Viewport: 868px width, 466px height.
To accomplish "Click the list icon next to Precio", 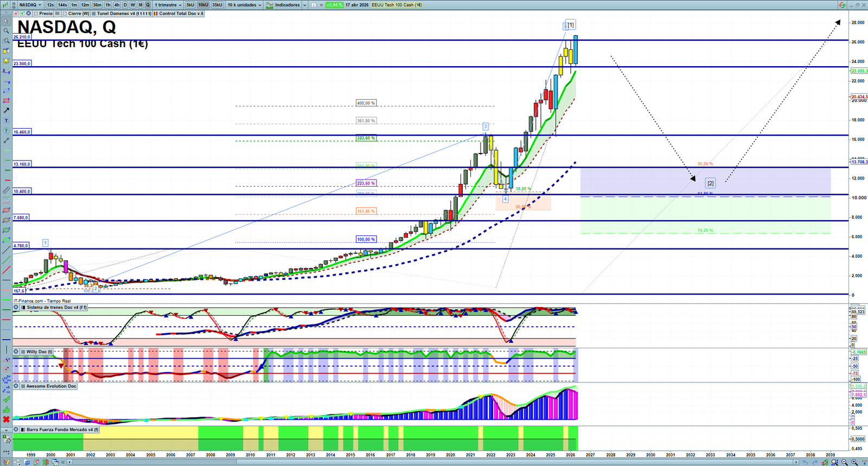I will [58, 14].
